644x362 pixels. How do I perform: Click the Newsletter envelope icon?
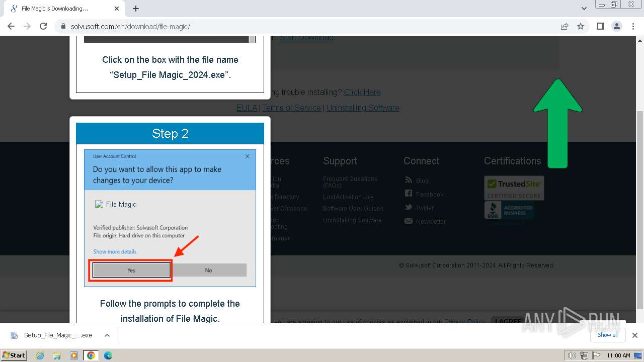click(409, 221)
